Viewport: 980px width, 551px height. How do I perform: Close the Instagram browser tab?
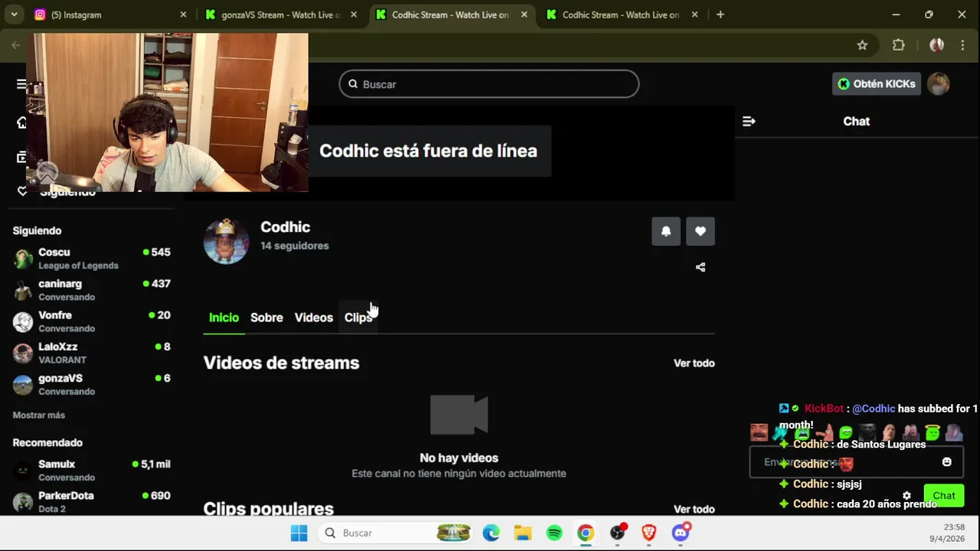(183, 15)
